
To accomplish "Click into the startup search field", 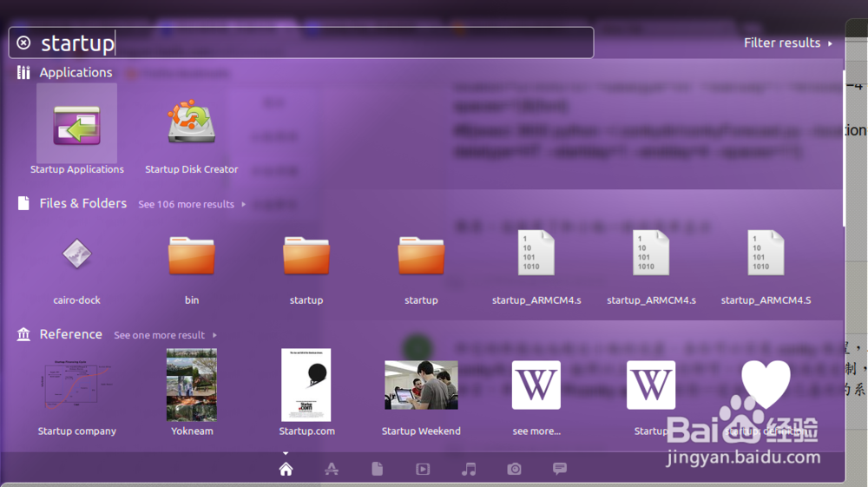I will 301,43.
